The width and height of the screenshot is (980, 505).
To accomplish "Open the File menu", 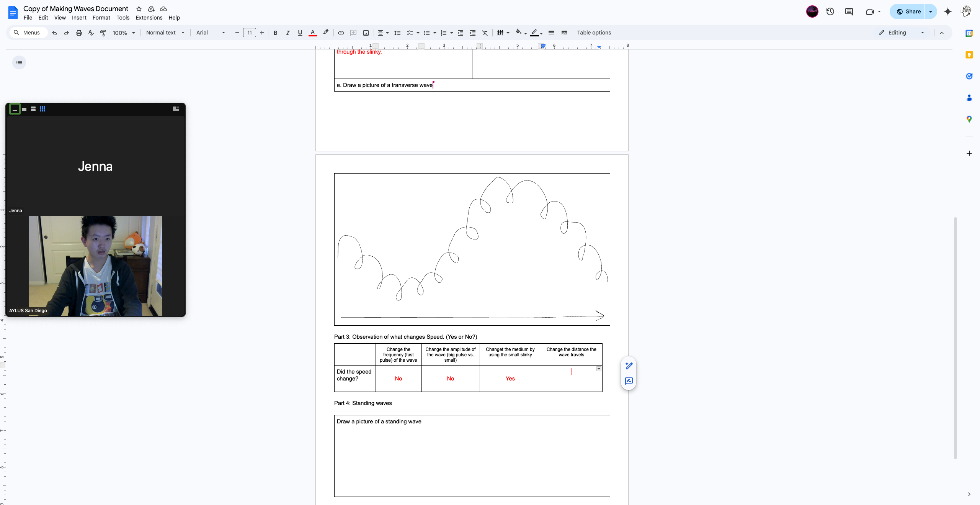I will click(x=28, y=18).
